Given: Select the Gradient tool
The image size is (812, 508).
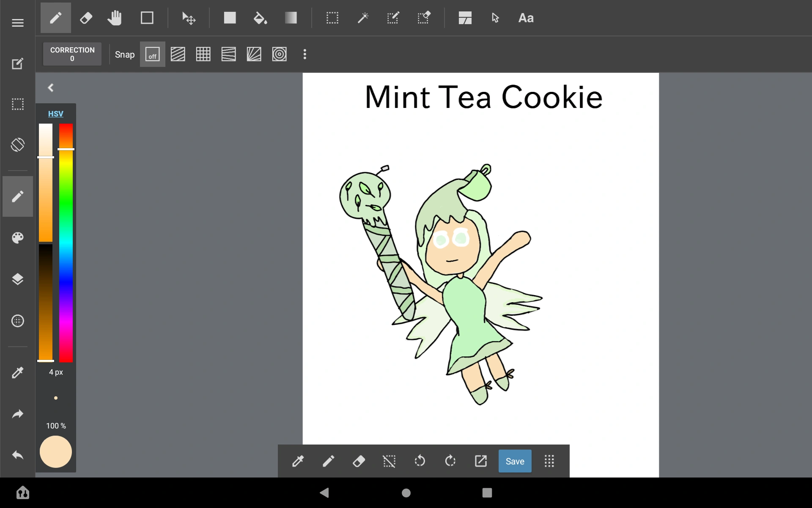Looking at the screenshot, I should click(x=291, y=18).
